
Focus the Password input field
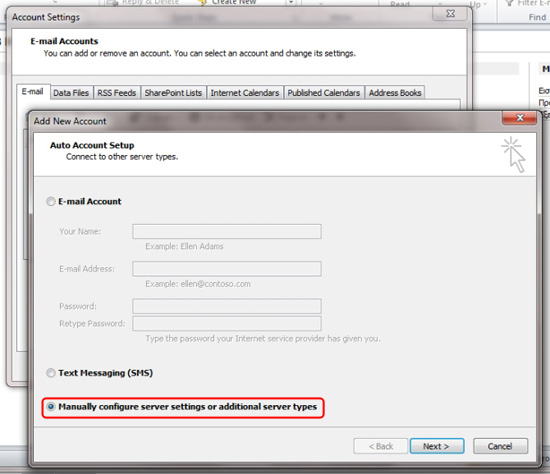tap(227, 306)
